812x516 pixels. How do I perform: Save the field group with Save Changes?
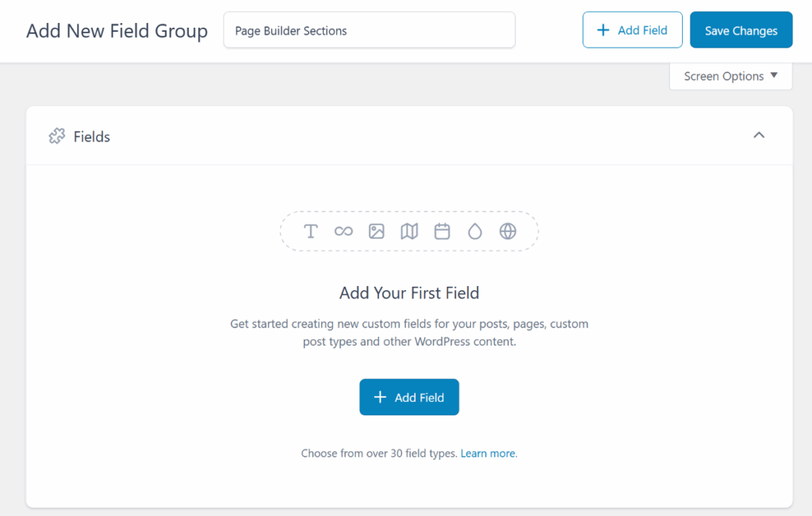[x=741, y=31]
